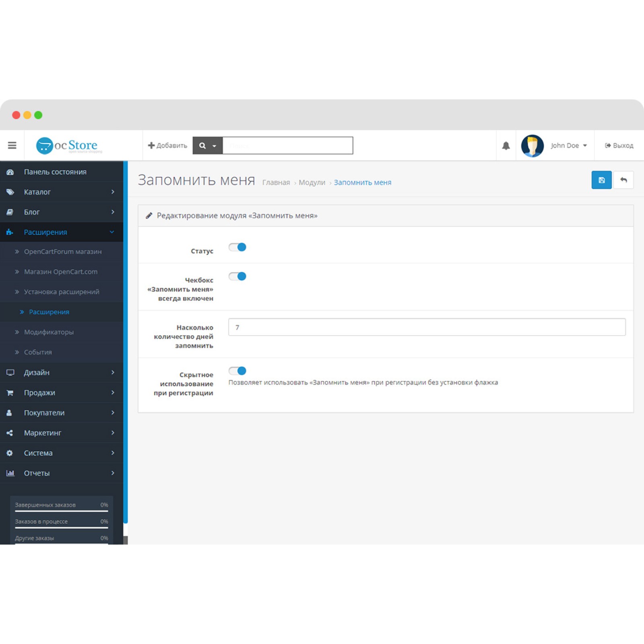Expand Блог chevron arrow
Screen dimensions: 644x644
(113, 212)
